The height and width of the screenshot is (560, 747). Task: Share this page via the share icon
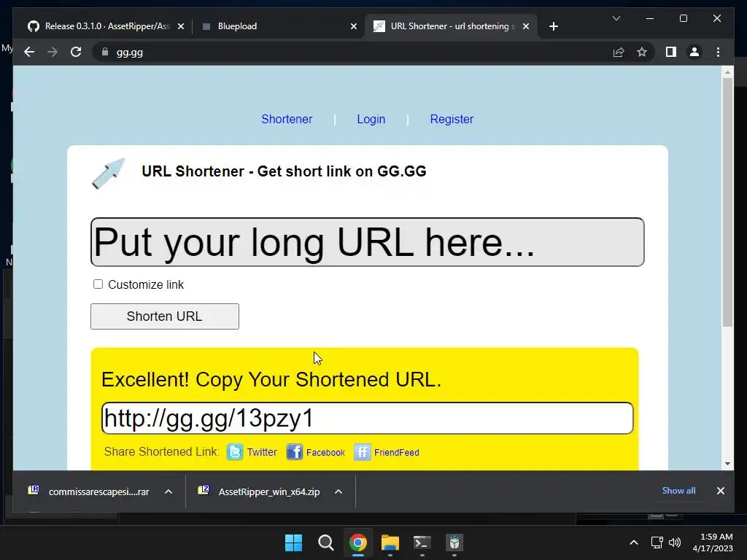(619, 52)
